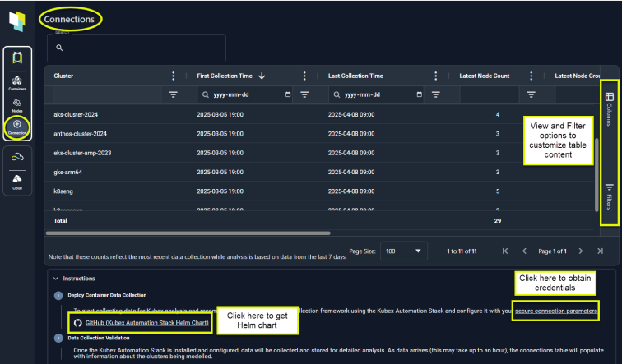Click the search magnifier icon

(59, 48)
